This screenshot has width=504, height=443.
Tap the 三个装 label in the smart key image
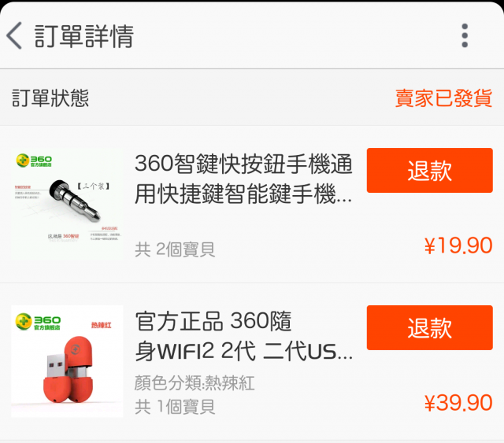pyautogui.click(x=94, y=186)
